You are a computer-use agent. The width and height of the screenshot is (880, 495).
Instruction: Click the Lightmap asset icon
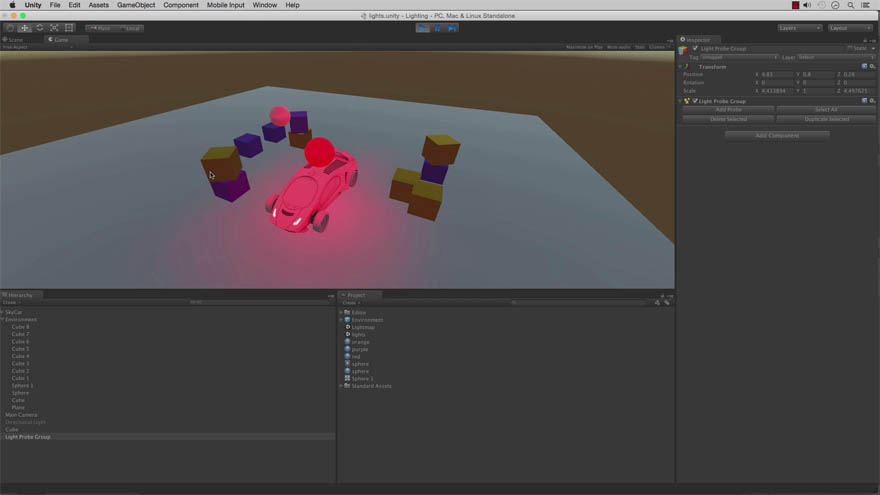[347, 327]
